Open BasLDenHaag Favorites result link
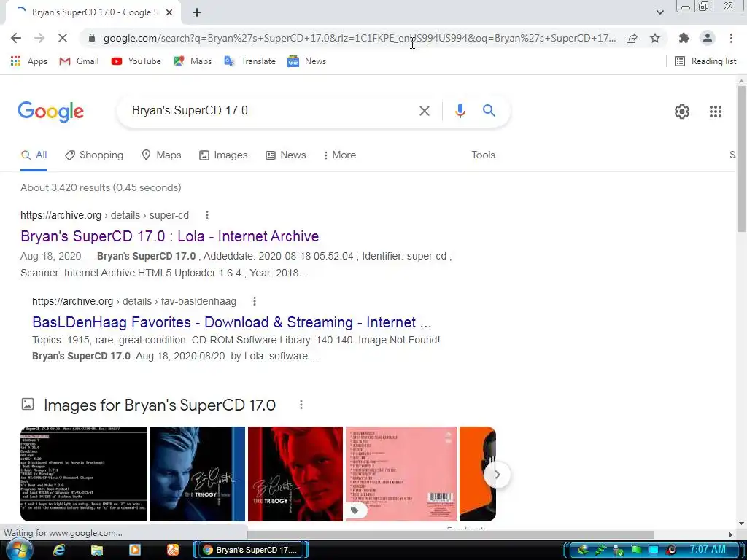Image resolution: width=747 pixels, height=560 pixels. 231,322
